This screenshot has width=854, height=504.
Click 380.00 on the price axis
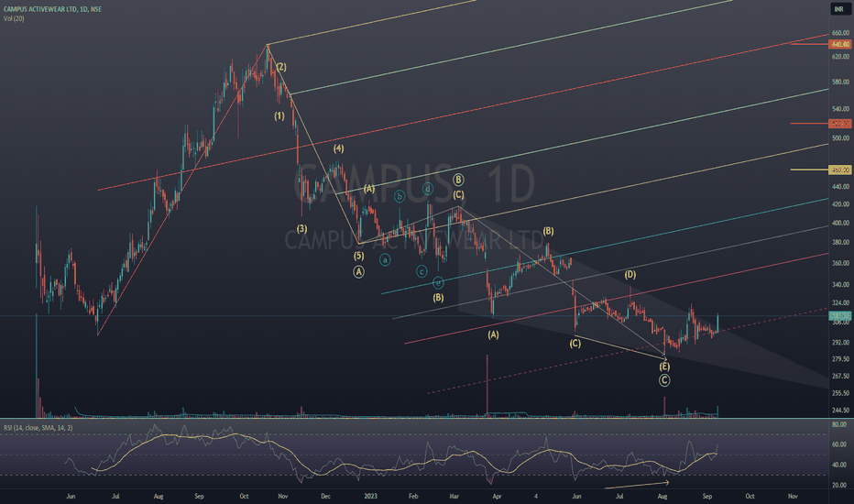840,242
